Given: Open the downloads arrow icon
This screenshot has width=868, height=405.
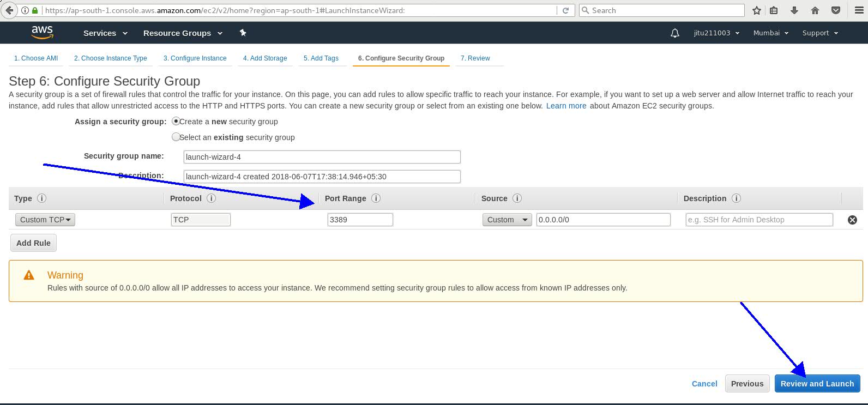Looking at the screenshot, I should 794,10.
